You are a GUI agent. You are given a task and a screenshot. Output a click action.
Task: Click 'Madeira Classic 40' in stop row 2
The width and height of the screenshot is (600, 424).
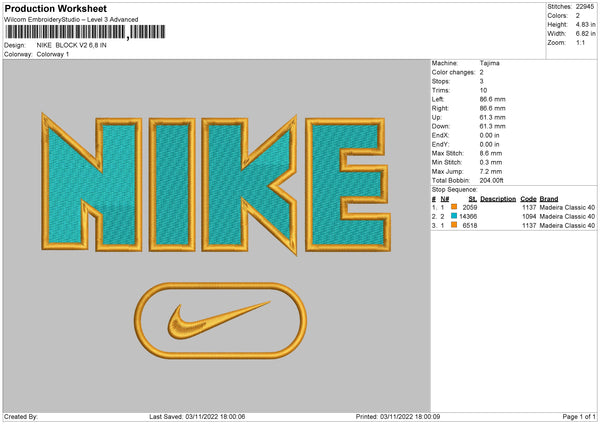click(x=567, y=217)
